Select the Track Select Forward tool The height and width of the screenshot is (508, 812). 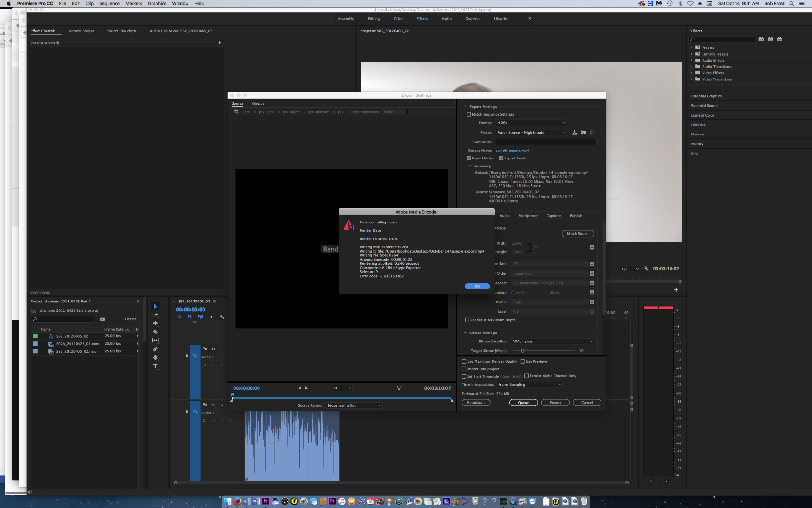(x=156, y=315)
